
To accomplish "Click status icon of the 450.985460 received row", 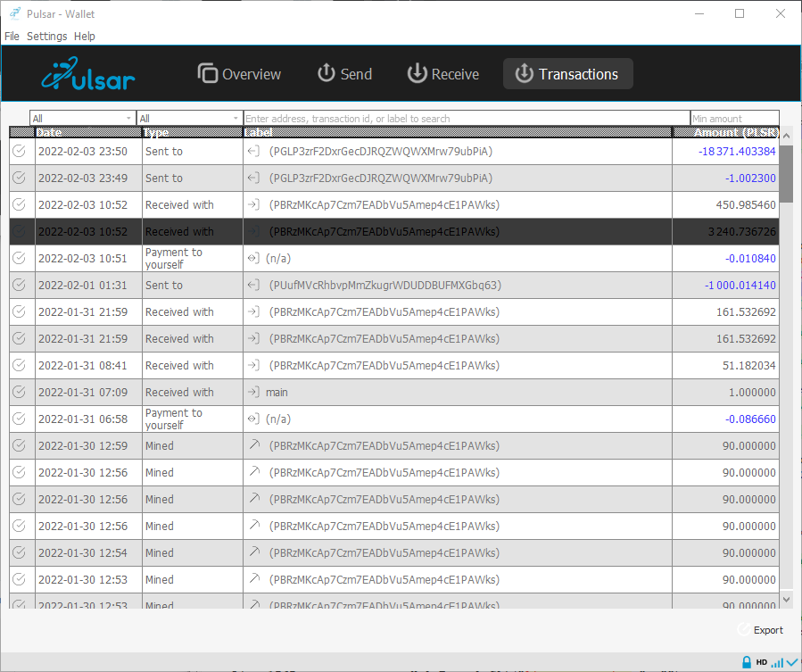I will coord(19,204).
